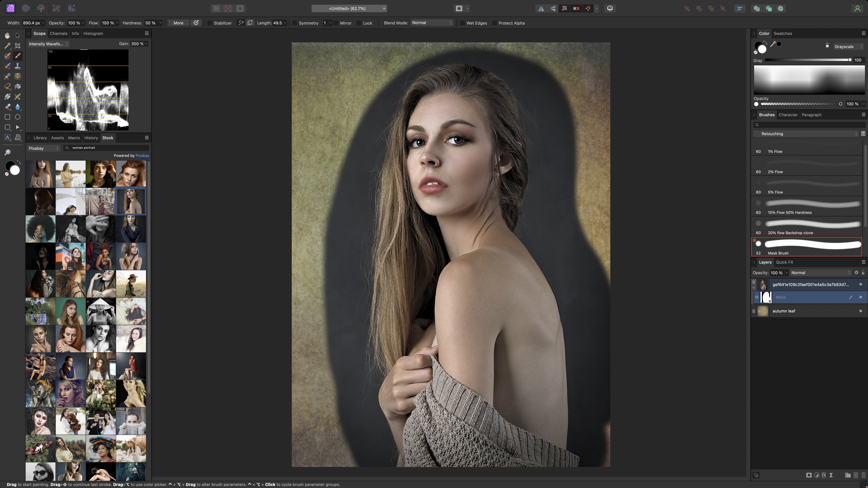The height and width of the screenshot is (488, 868).
Task: Select the Hand (view) tool
Action: pyautogui.click(x=7, y=35)
